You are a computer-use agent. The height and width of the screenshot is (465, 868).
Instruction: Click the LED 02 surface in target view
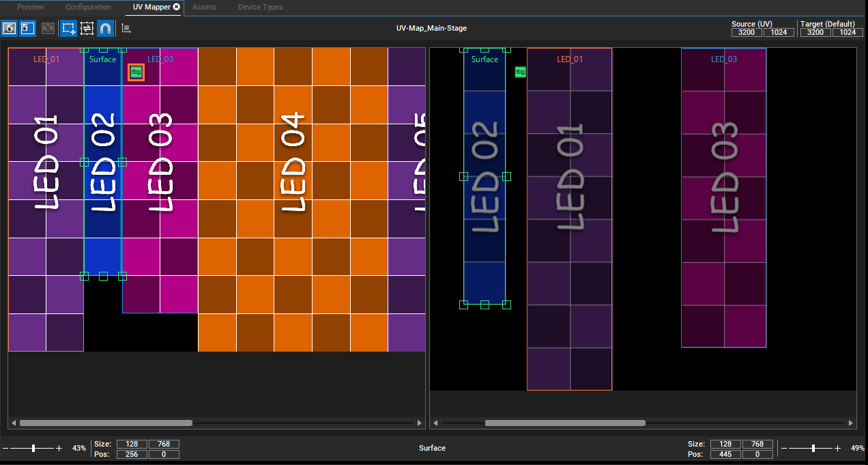coord(484,176)
